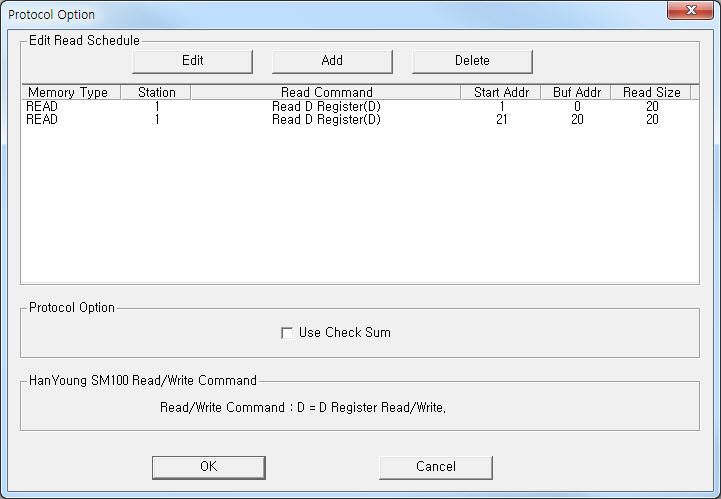721x499 pixels.
Task: Confirm the dialog with OK
Action: pyautogui.click(x=208, y=467)
